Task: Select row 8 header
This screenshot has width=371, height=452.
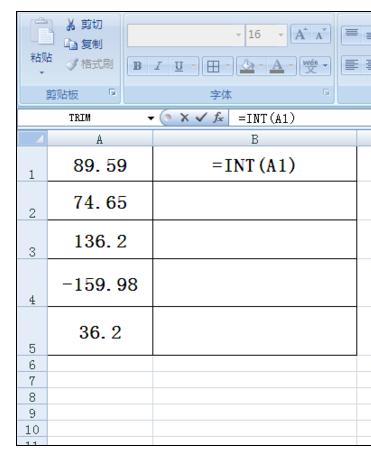Action: tap(32, 397)
